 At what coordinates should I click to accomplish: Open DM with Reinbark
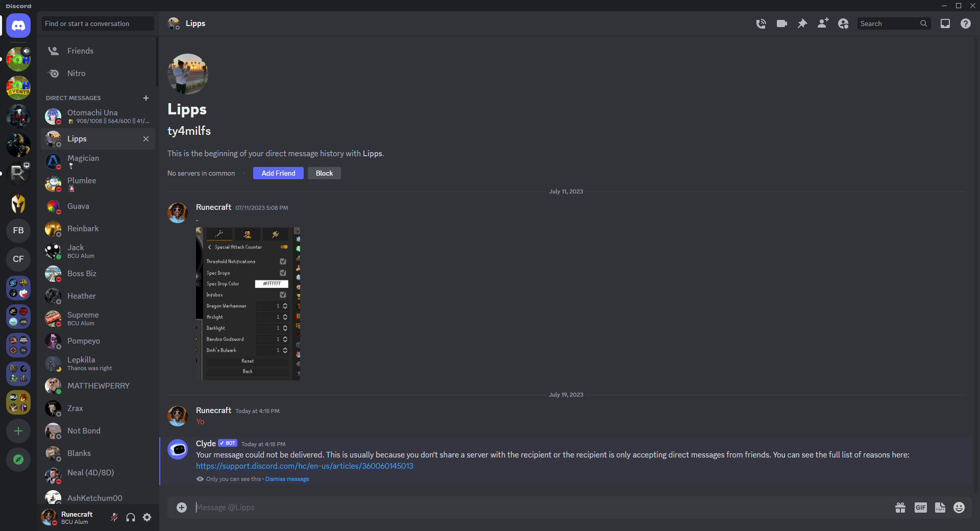(98, 229)
